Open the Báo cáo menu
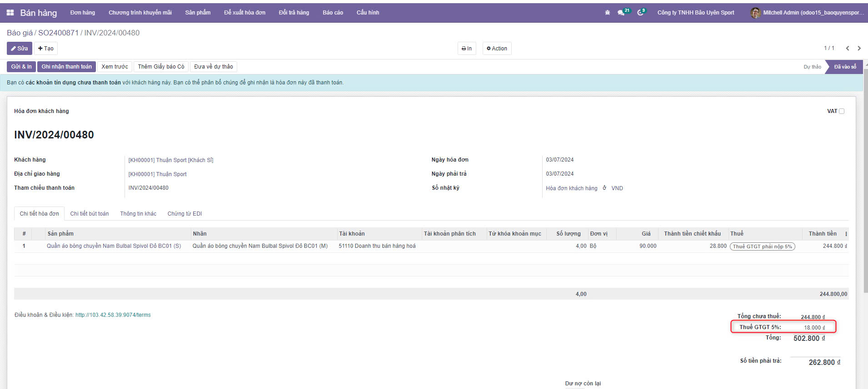 point(333,13)
